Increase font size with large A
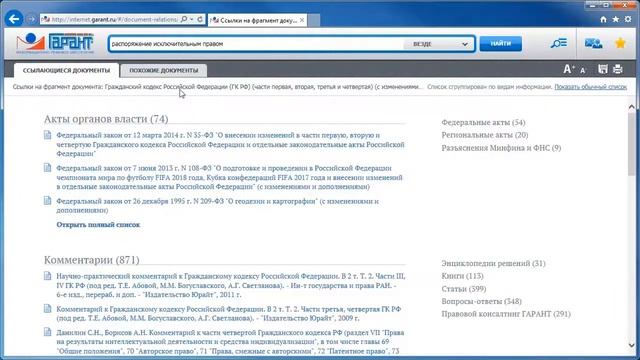Screen dimensions: 640x360 [569, 69]
